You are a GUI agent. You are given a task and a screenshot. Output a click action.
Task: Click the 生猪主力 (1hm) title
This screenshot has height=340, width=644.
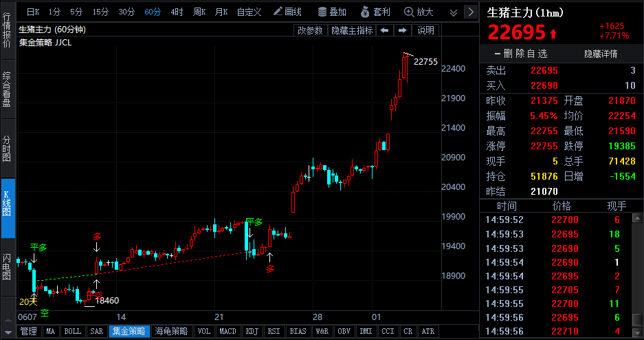pos(525,13)
